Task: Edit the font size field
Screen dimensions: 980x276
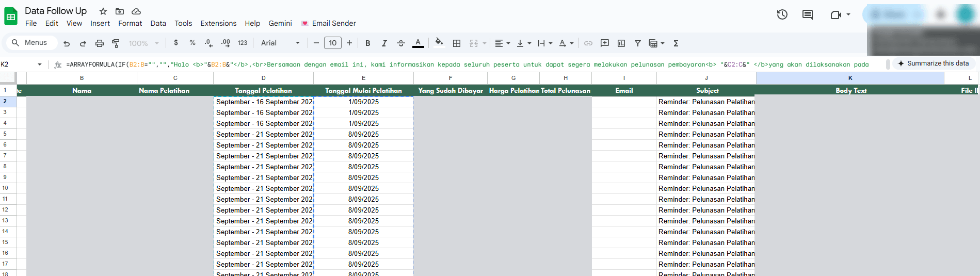Action: tap(333, 43)
